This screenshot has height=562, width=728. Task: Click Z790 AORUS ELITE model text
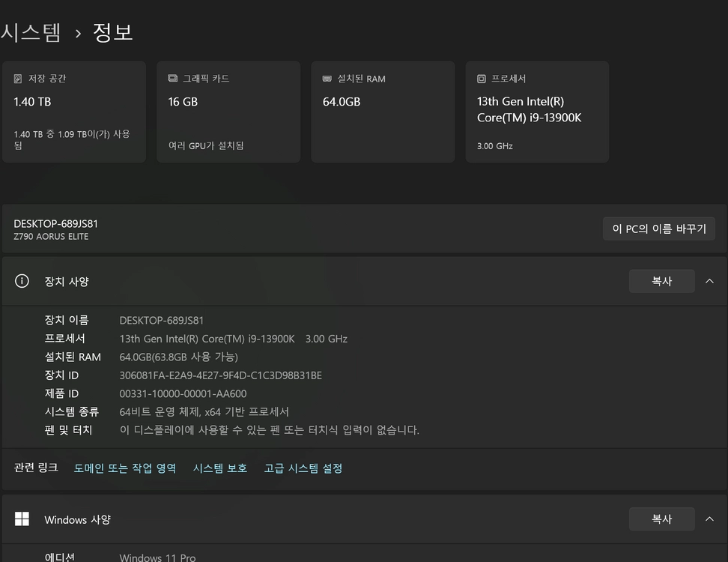[51, 236]
